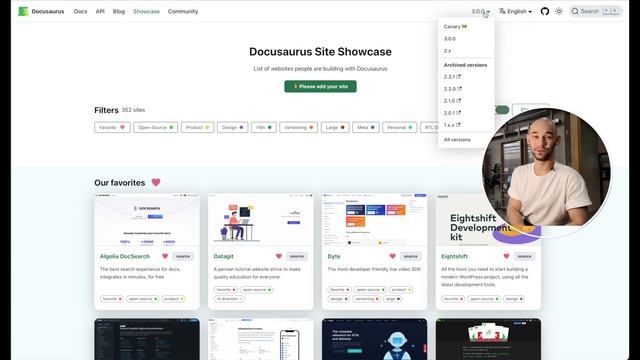640x360 pixels.
Task: Toggle the Personal filter
Action: coord(400,127)
